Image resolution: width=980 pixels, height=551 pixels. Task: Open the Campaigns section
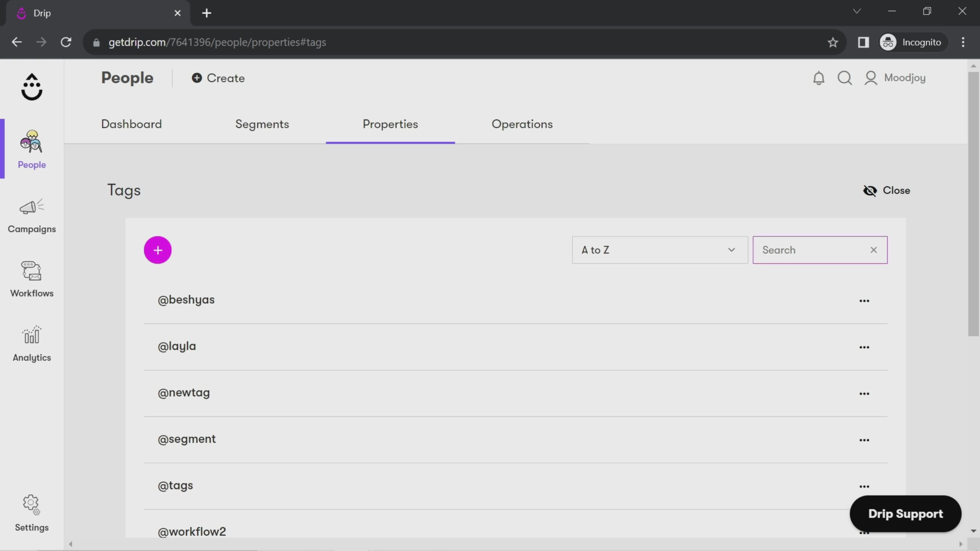point(32,215)
